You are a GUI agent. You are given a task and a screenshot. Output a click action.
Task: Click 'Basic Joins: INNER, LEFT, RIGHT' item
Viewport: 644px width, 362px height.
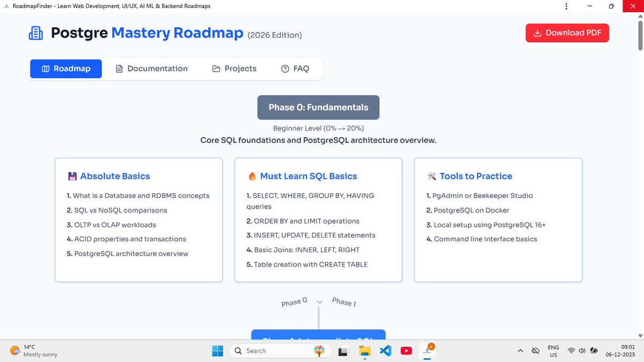coord(303,250)
